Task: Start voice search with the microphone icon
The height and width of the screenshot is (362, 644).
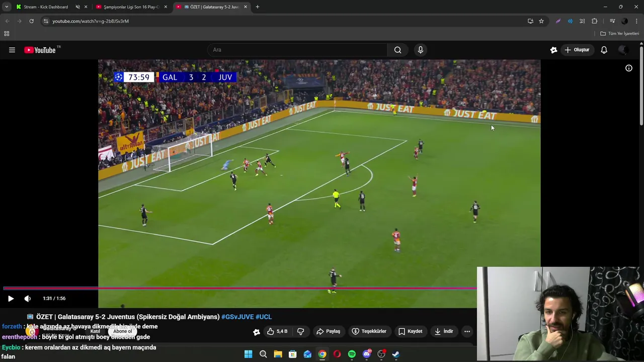Action: click(421, 50)
